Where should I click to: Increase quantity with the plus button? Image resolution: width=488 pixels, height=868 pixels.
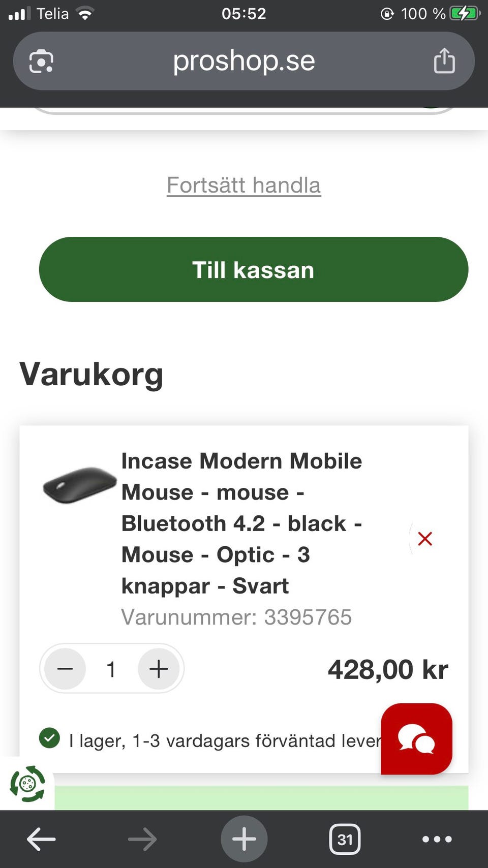pos(159,669)
